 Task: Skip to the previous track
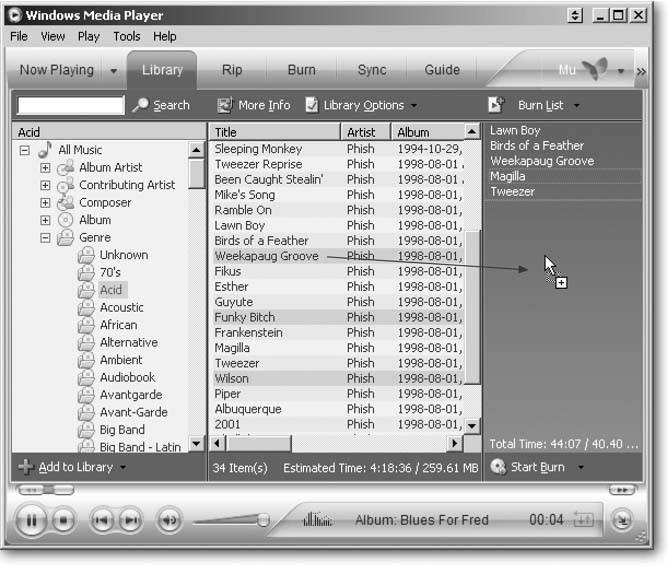coord(101,520)
